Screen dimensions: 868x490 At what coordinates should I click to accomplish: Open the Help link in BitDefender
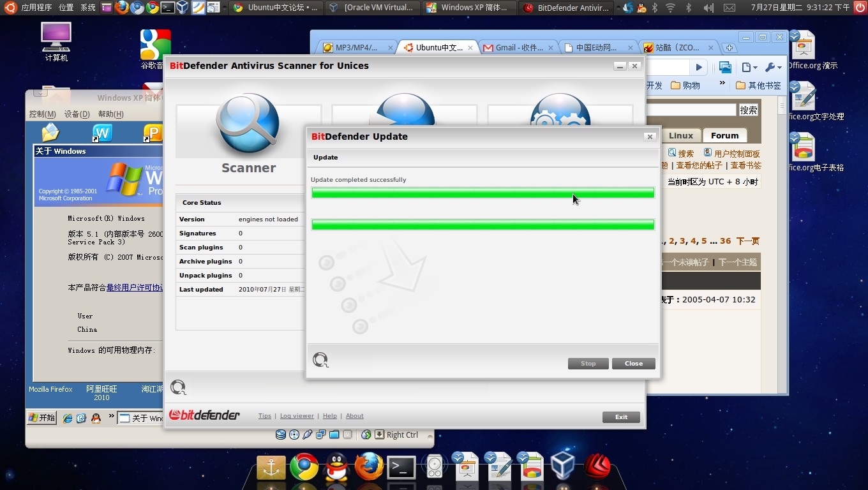coord(330,416)
